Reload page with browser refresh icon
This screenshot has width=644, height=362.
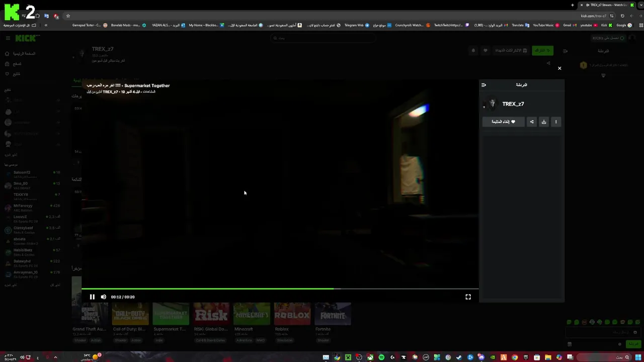tap(622, 16)
